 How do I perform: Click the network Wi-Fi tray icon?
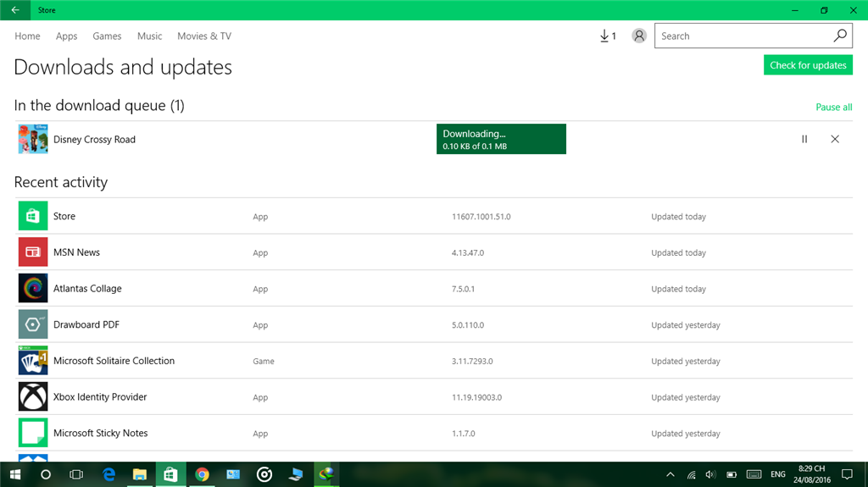[x=692, y=474]
